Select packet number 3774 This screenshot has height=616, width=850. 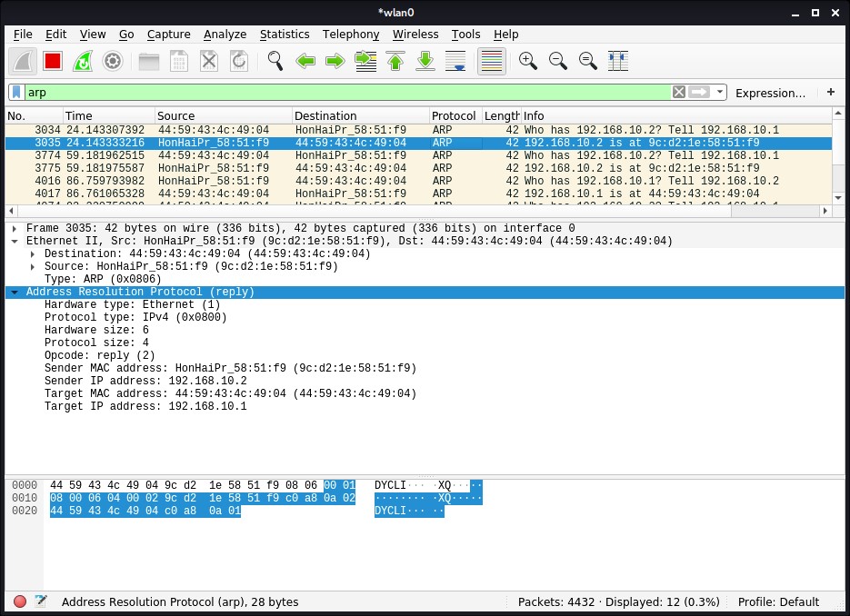418,155
